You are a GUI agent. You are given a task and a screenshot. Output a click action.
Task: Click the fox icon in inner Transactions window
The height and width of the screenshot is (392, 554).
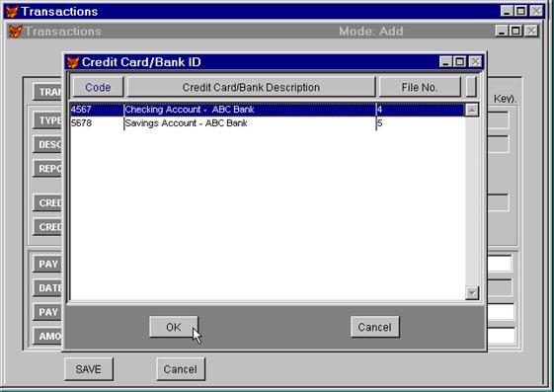click(15, 31)
